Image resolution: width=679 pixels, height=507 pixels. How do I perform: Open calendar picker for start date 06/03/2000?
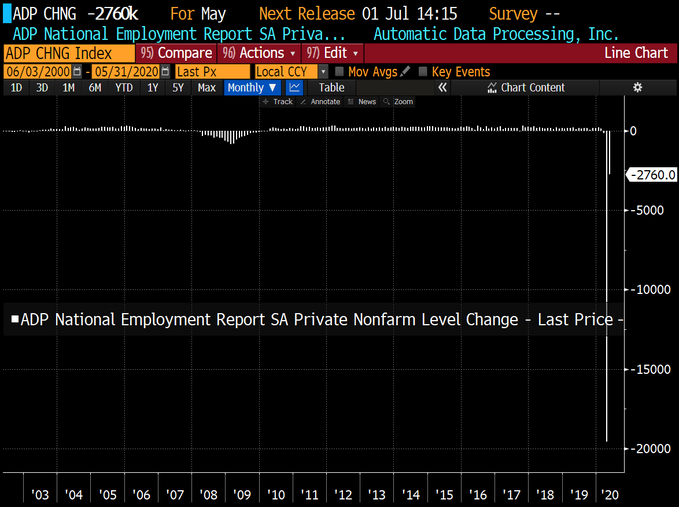tap(77, 71)
